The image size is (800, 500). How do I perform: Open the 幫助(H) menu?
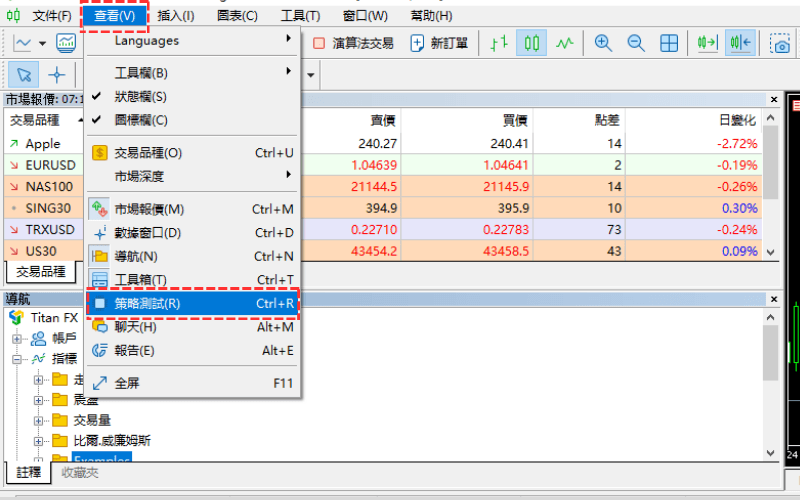pyautogui.click(x=432, y=16)
